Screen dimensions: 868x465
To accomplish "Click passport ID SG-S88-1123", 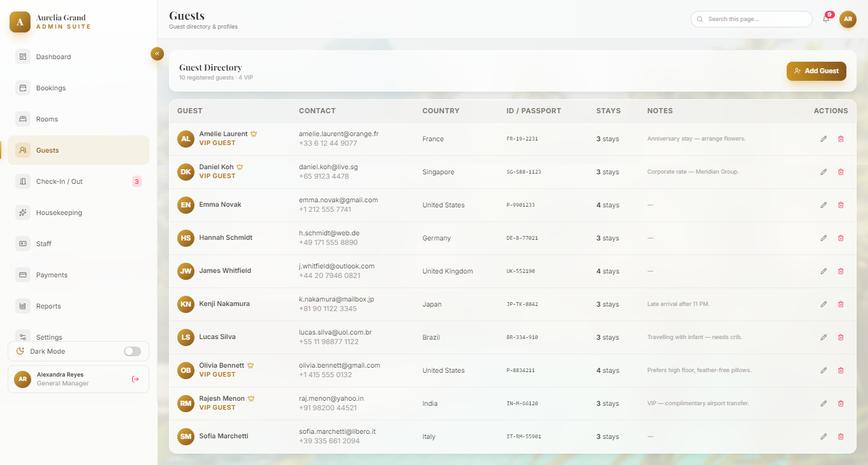I will (x=524, y=172).
